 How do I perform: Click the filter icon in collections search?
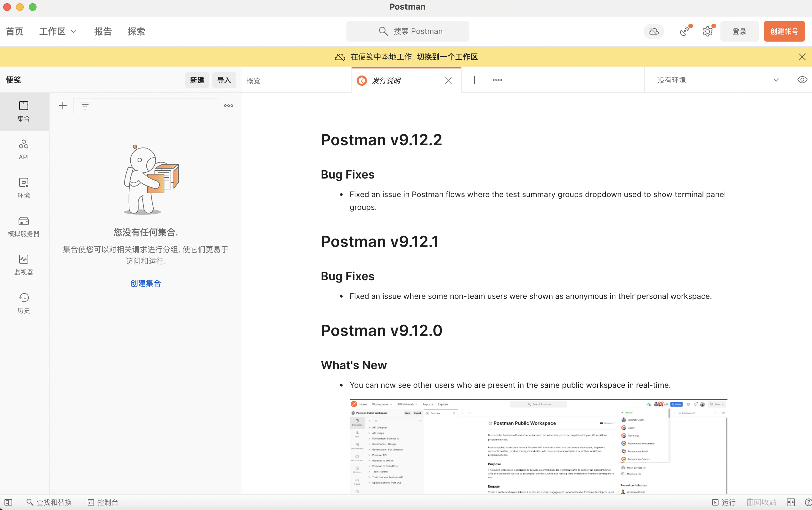coord(85,106)
